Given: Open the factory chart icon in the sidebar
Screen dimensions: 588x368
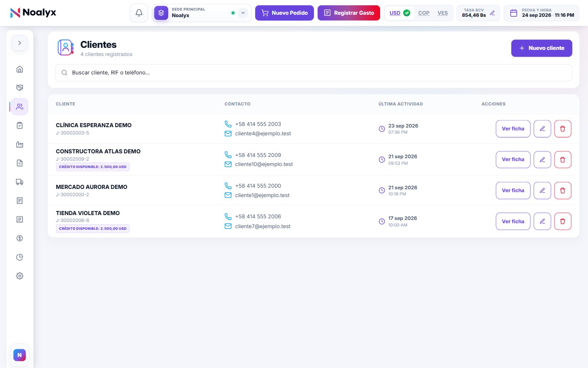Looking at the screenshot, I should click(20, 144).
